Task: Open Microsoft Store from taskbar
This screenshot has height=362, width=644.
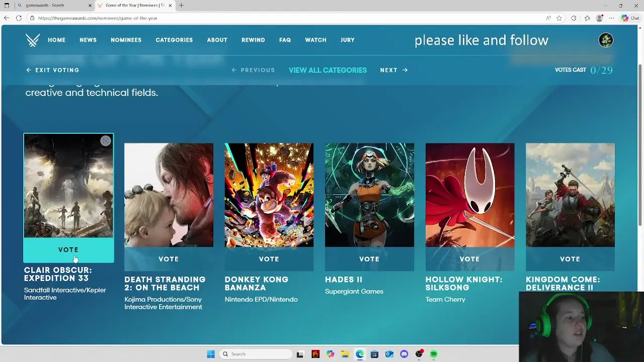Action: coord(374,354)
